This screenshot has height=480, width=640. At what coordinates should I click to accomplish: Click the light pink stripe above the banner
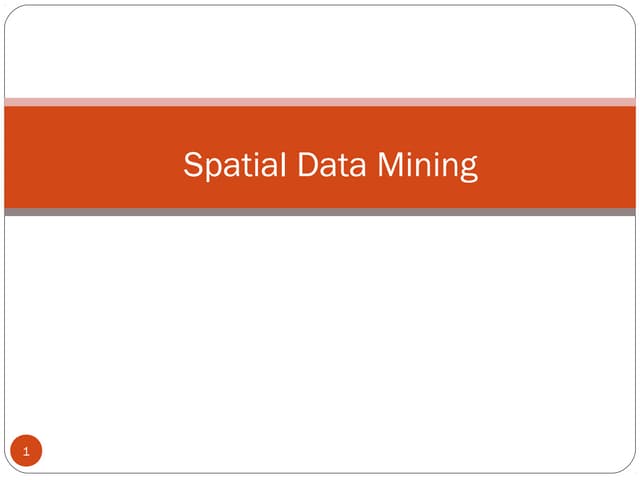(320, 101)
